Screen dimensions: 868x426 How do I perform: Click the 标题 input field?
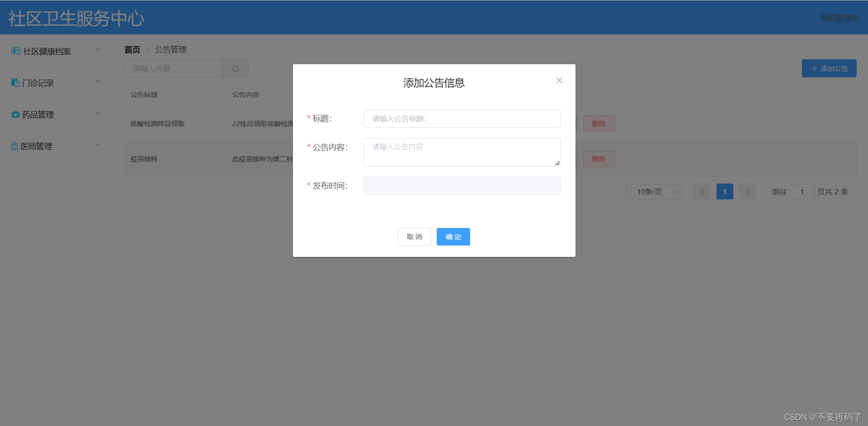tap(462, 118)
